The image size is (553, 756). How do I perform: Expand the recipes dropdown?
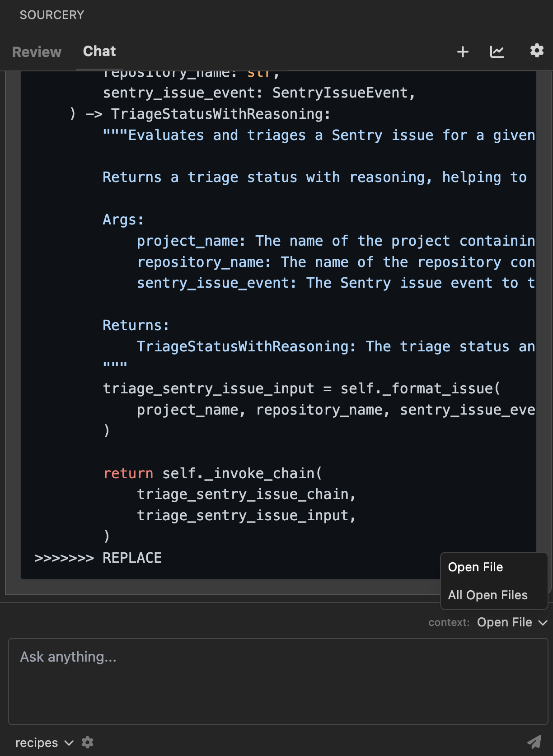coord(44,743)
